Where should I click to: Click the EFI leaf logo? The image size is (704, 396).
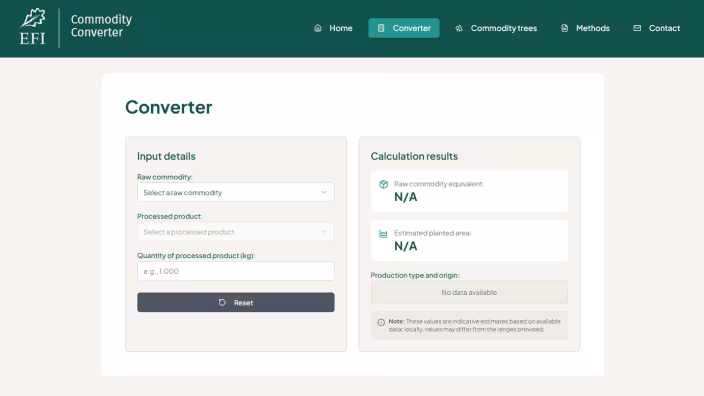coord(33,27)
